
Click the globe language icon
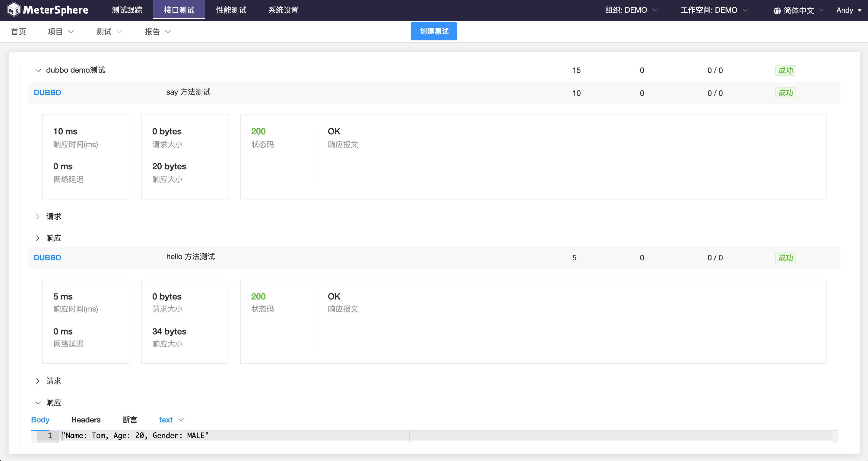(x=777, y=11)
